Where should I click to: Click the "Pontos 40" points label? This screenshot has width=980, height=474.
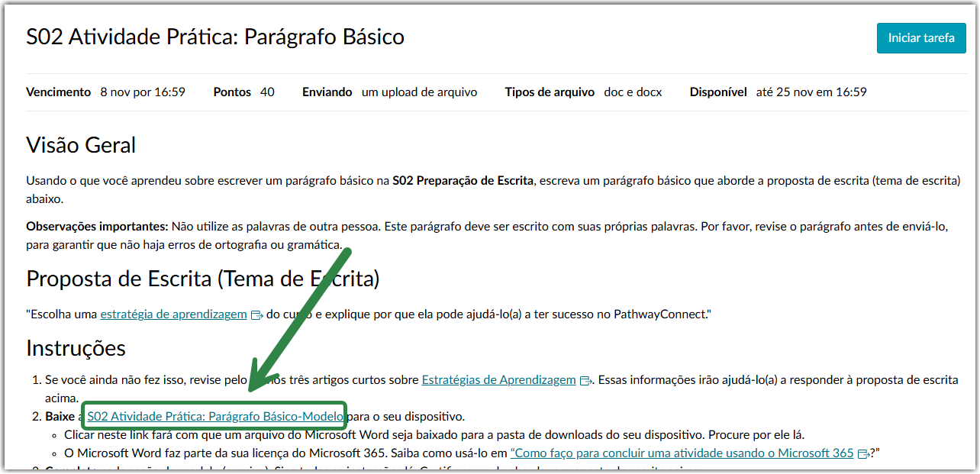tap(245, 92)
